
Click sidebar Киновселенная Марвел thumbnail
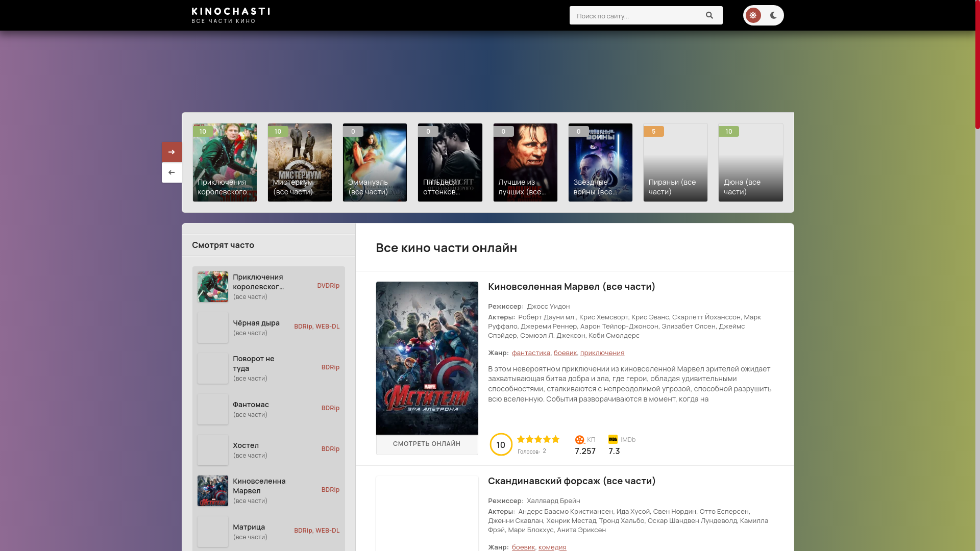(213, 491)
